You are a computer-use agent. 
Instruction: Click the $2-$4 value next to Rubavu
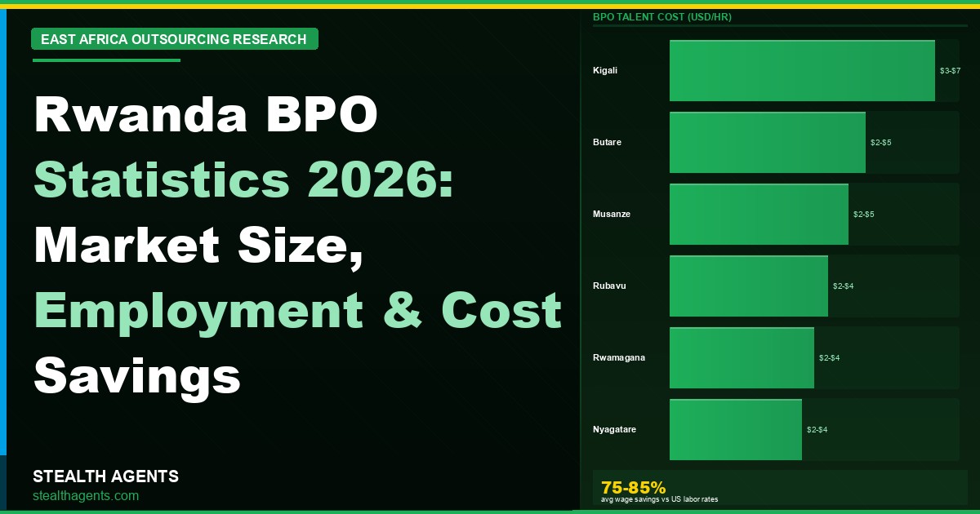pos(843,286)
